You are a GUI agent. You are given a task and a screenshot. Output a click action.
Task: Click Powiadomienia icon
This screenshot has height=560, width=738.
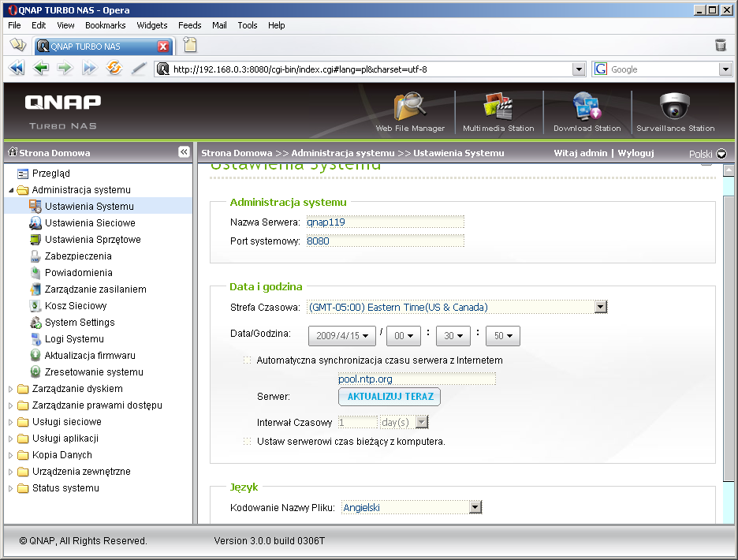(35, 273)
